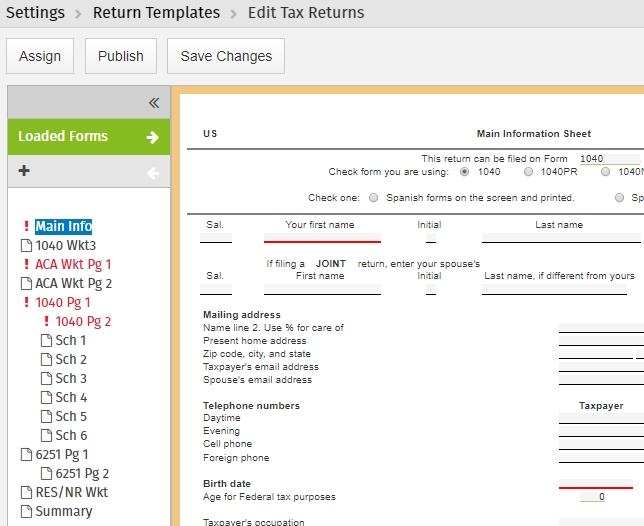Click the right arrow beside Loaded Forms
644x526 pixels.
pyautogui.click(x=152, y=137)
